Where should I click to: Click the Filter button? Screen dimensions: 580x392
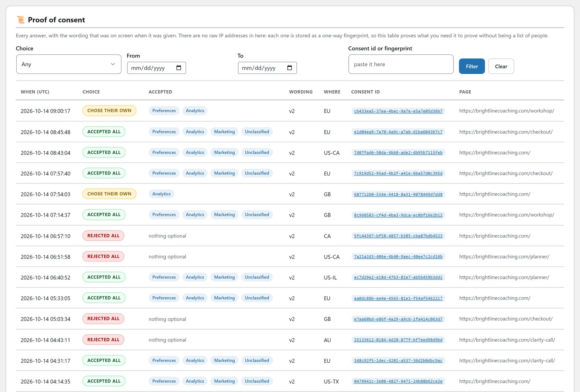(x=472, y=66)
